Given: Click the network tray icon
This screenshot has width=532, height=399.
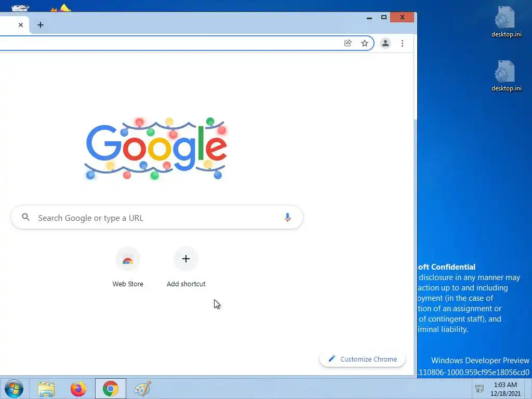Looking at the screenshot, I should click(480, 389).
